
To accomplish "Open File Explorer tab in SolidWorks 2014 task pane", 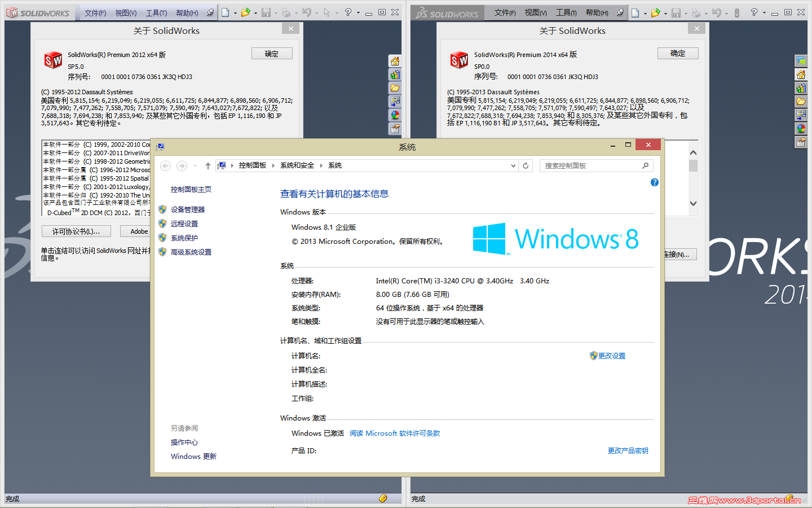I will pyautogui.click(x=801, y=102).
